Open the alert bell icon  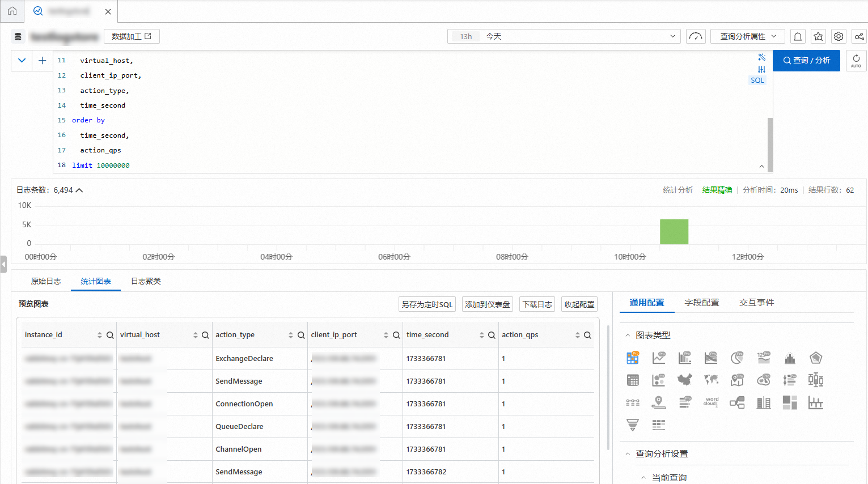(798, 36)
